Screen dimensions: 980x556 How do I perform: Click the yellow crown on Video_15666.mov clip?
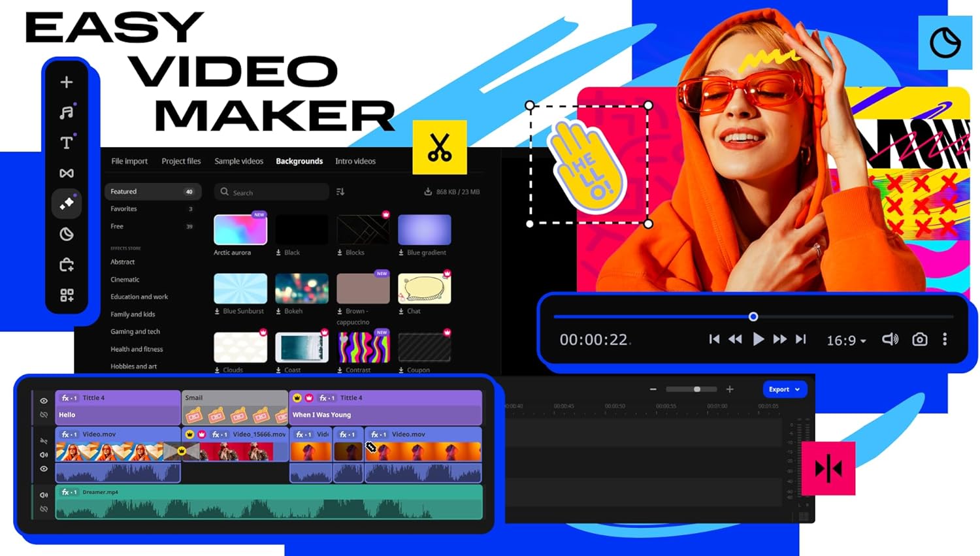(x=190, y=434)
